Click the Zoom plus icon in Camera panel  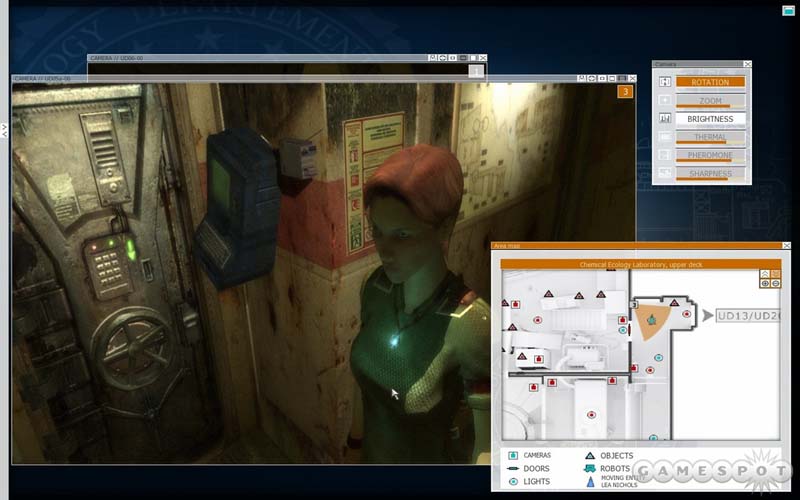click(x=664, y=100)
